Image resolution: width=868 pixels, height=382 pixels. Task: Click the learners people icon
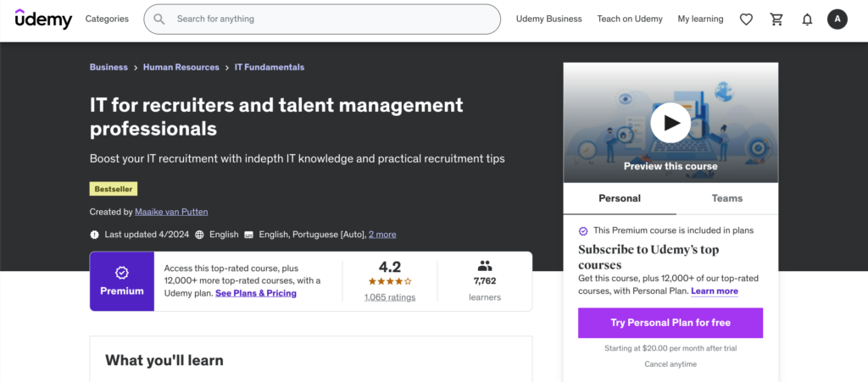[485, 266]
